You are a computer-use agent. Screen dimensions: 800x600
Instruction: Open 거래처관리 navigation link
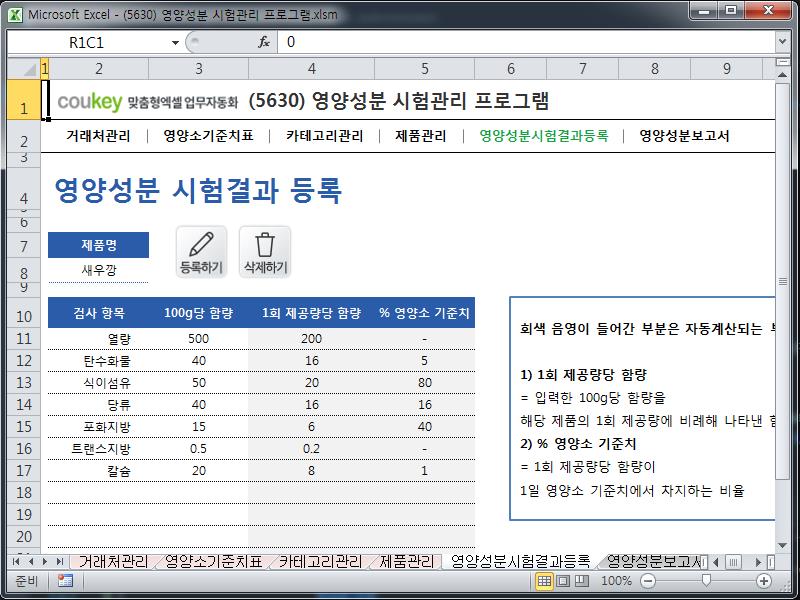point(98,136)
